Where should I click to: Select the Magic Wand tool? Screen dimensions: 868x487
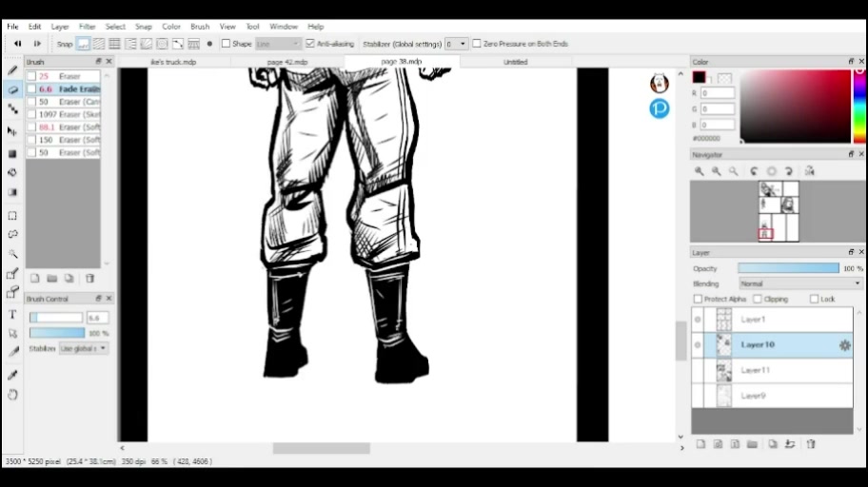12,254
